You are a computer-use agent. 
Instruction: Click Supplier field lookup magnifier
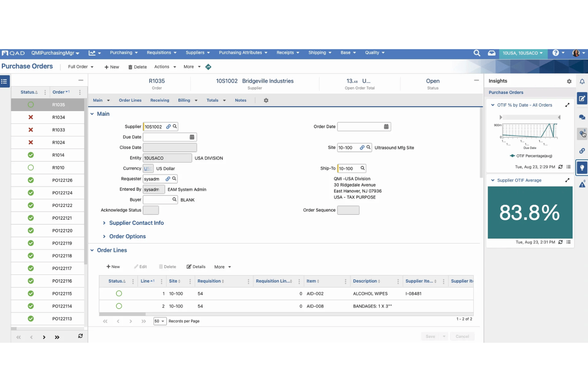(x=175, y=126)
